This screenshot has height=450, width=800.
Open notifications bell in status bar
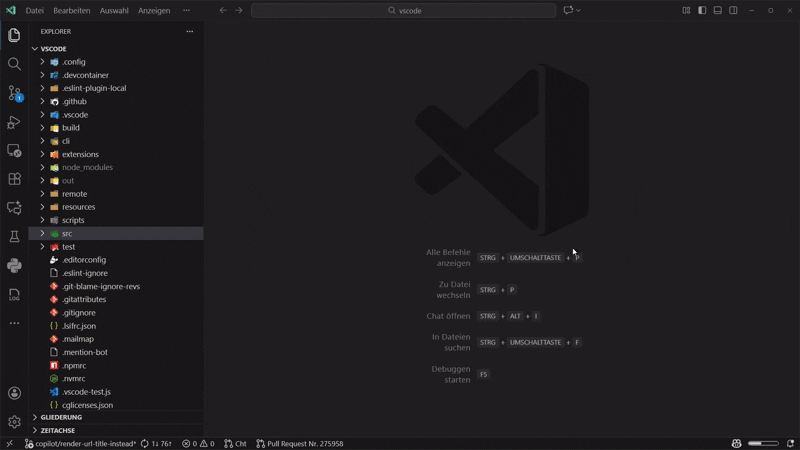790,443
